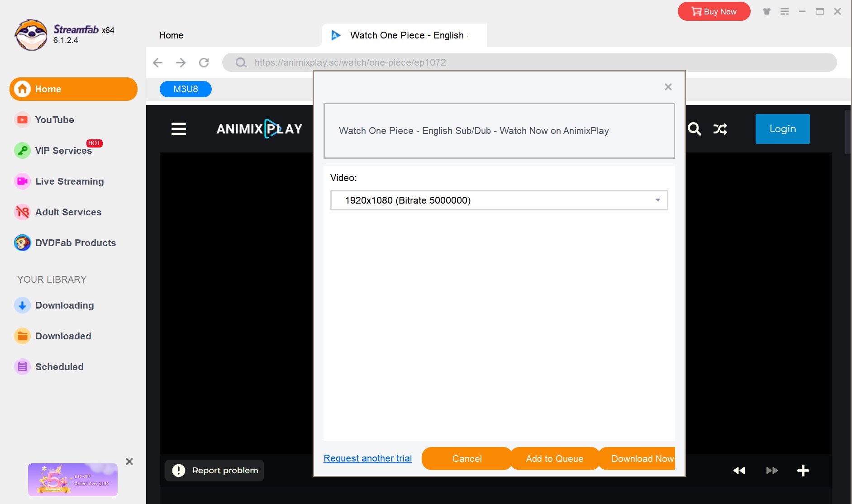Screen dimensions: 852x504
Task: Expand the Video resolution dropdown
Action: [x=499, y=200]
